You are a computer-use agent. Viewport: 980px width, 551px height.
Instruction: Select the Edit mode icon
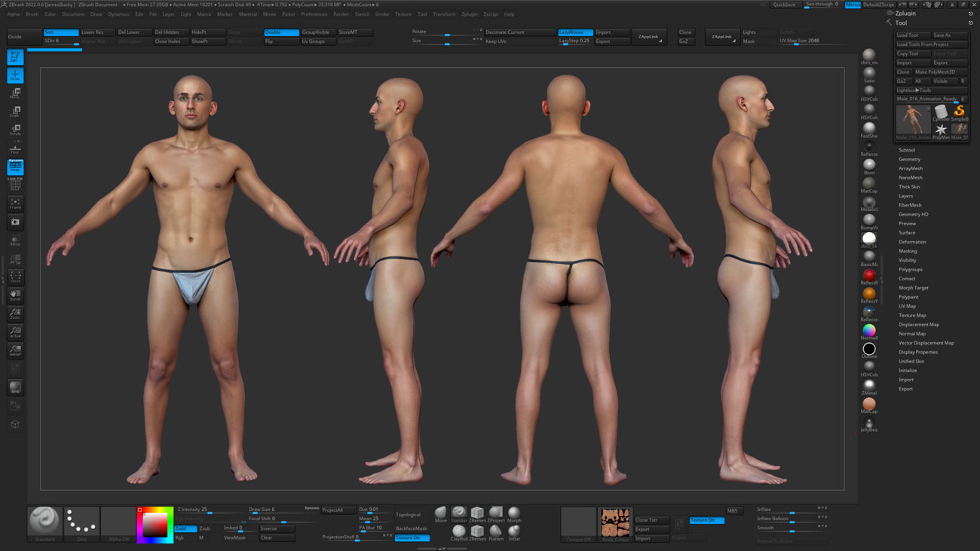click(15, 57)
